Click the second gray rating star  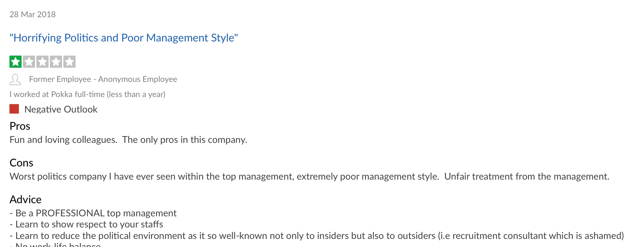[x=29, y=62]
